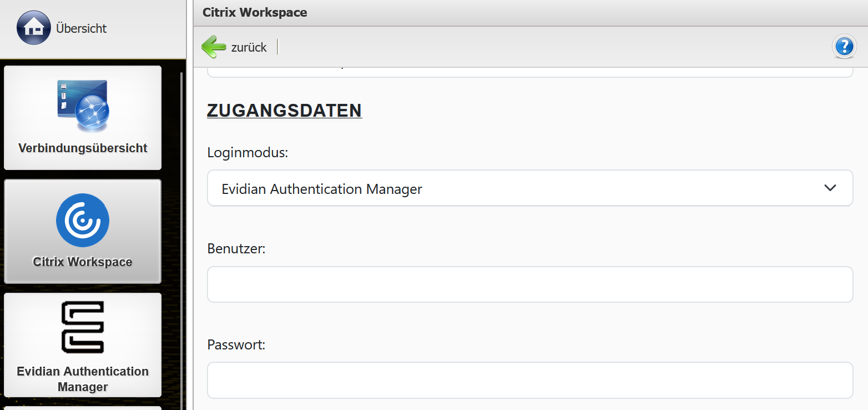Open the Übersicht text link
Image resolution: width=868 pixels, height=410 pixels.
pos(81,28)
